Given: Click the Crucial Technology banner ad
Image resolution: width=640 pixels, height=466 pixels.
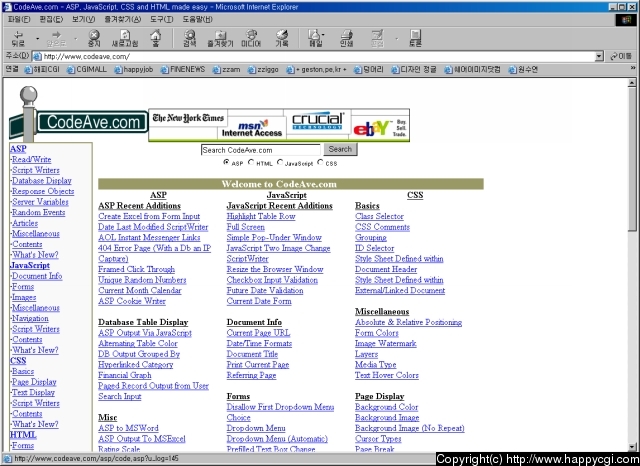Looking at the screenshot, I should 318,121.
